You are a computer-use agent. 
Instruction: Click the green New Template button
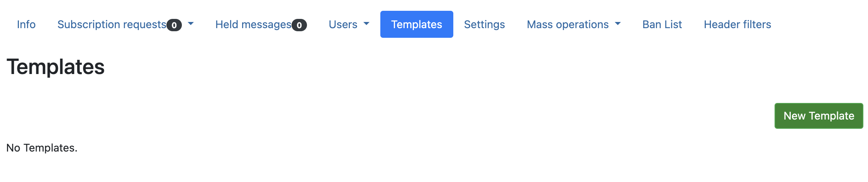click(x=819, y=116)
